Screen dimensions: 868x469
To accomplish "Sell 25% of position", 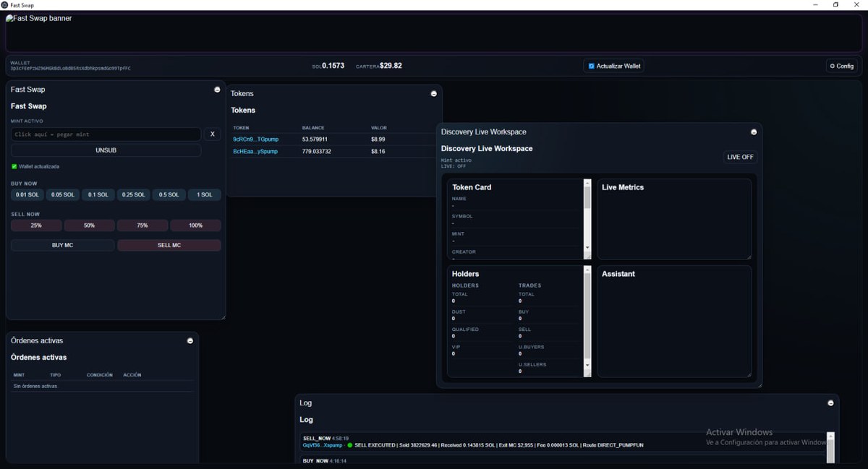I will click(36, 225).
